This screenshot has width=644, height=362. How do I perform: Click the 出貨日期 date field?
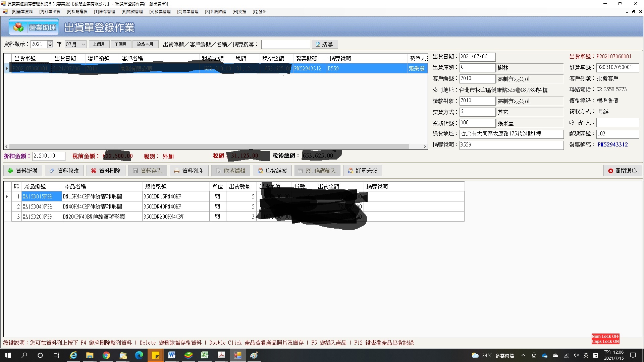pyautogui.click(x=477, y=57)
